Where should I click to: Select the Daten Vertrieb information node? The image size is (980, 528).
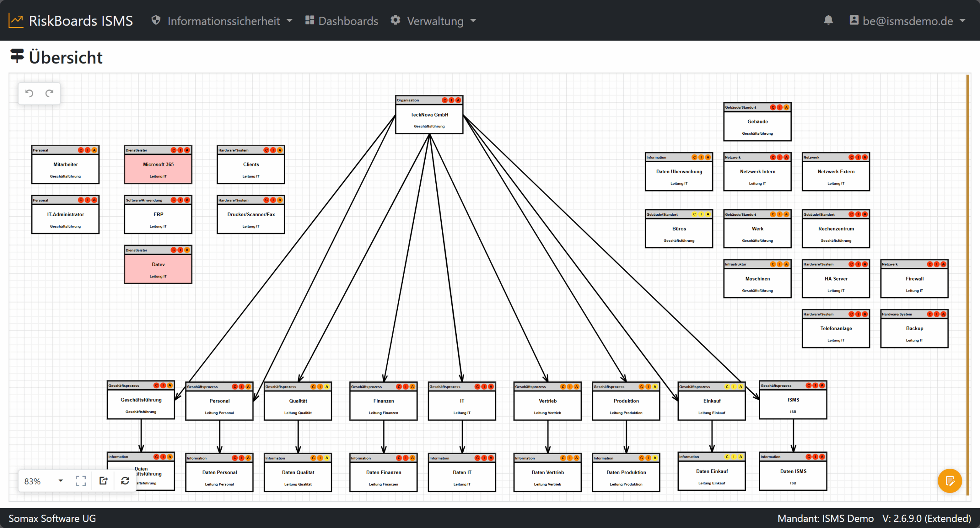(547, 473)
